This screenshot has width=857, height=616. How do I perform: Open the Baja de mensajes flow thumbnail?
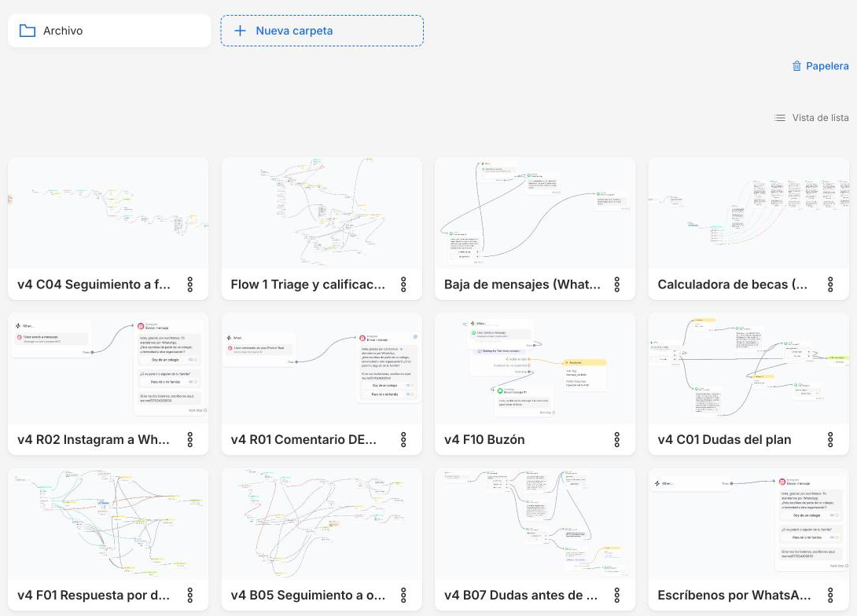535,213
